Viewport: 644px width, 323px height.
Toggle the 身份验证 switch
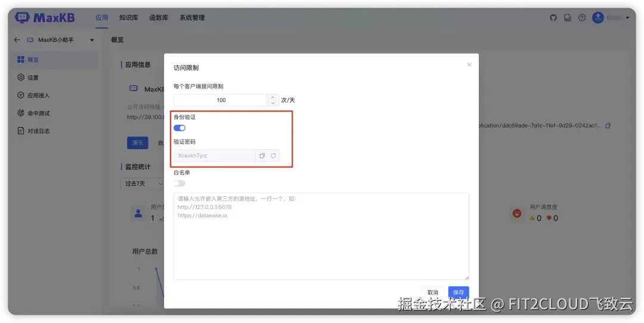(x=179, y=128)
